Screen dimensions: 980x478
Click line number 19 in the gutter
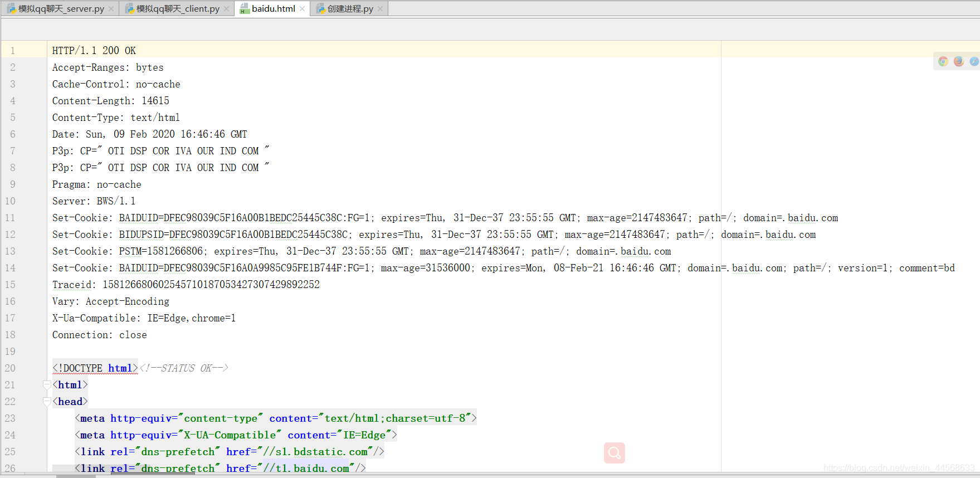tap(10, 352)
